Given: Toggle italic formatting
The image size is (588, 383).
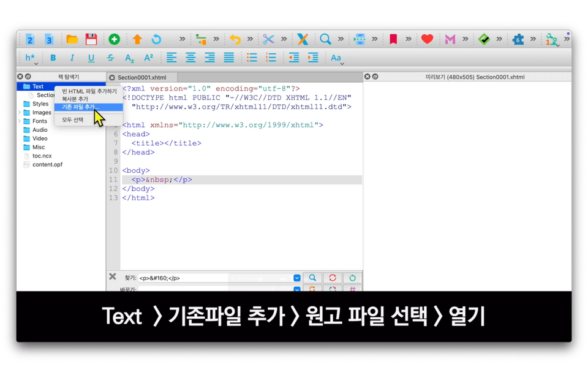Looking at the screenshot, I should [x=72, y=58].
